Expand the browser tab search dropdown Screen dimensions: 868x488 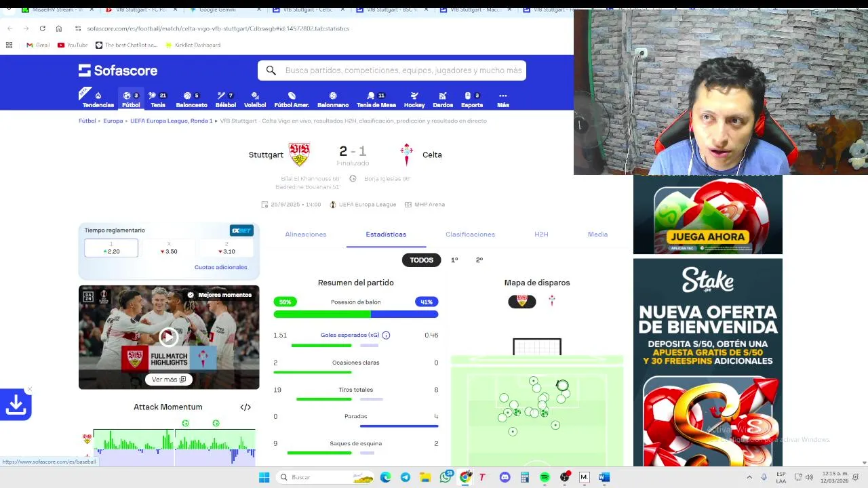click(x=8, y=9)
